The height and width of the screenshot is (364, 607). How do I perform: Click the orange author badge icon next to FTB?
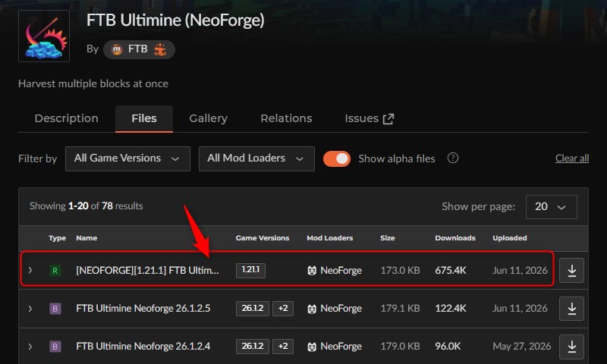point(160,49)
